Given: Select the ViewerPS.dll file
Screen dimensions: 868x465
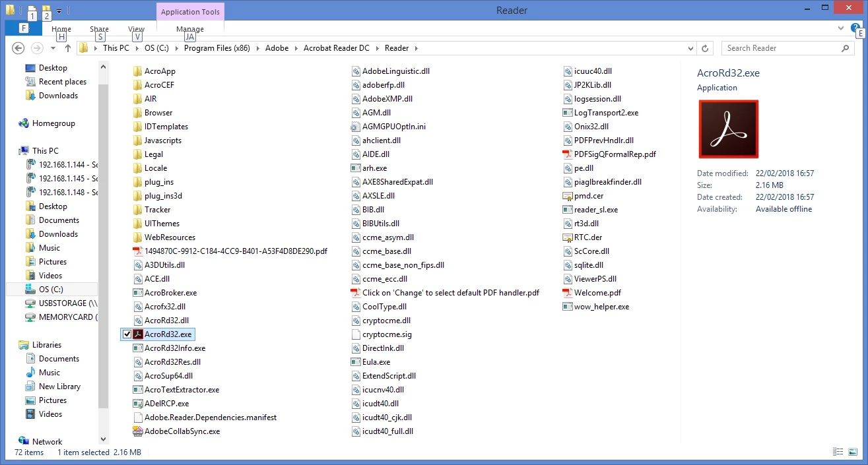Looking at the screenshot, I should tap(589, 279).
